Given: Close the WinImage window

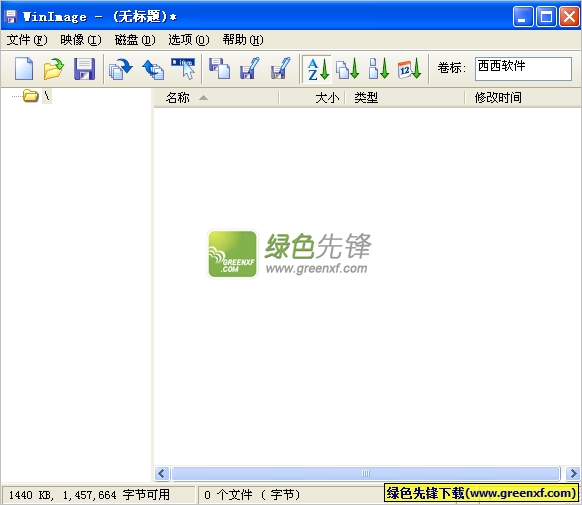Looking at the screenshot, I should [569, 17].
